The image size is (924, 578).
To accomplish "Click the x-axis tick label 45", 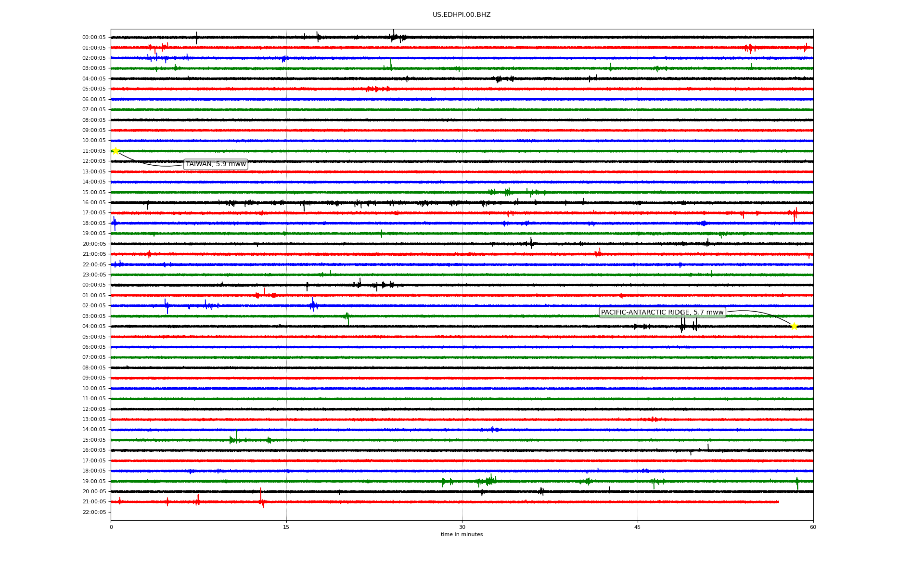I will click(638, 527).
